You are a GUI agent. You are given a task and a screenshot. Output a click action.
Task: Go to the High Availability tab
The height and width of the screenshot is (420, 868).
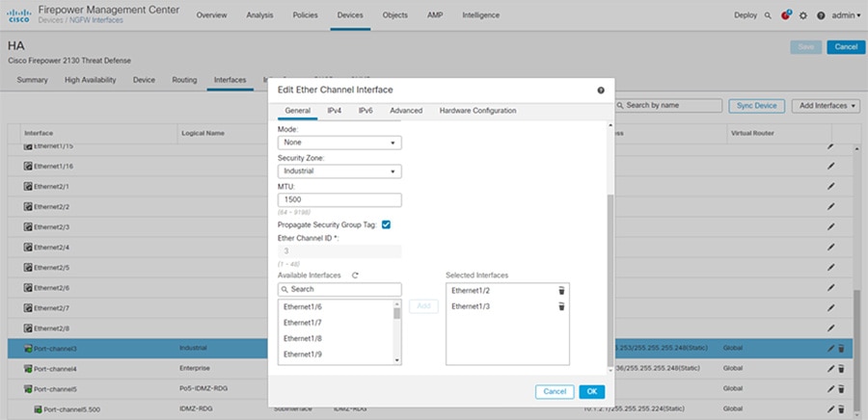pos(91,80)
